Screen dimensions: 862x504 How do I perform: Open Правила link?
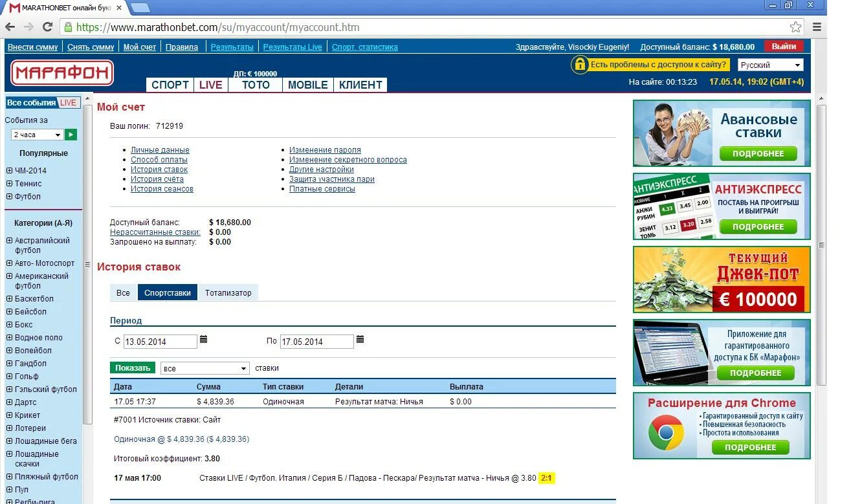182,47
